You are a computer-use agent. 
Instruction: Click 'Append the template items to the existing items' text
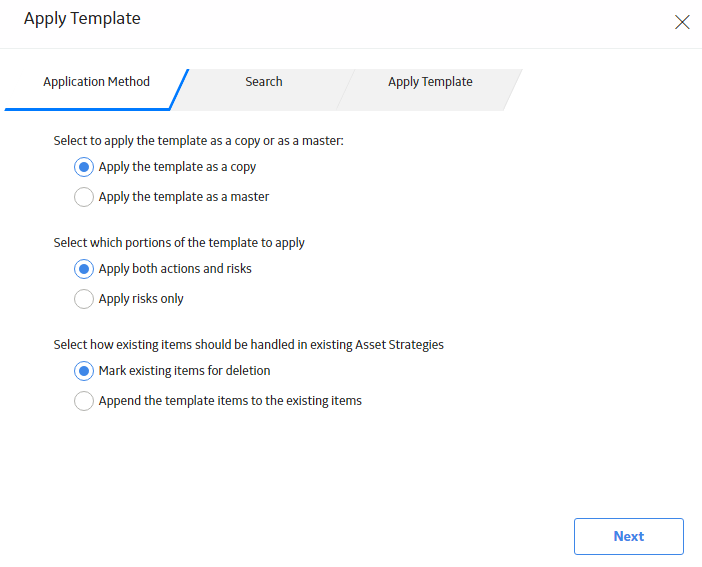point(230,401)
